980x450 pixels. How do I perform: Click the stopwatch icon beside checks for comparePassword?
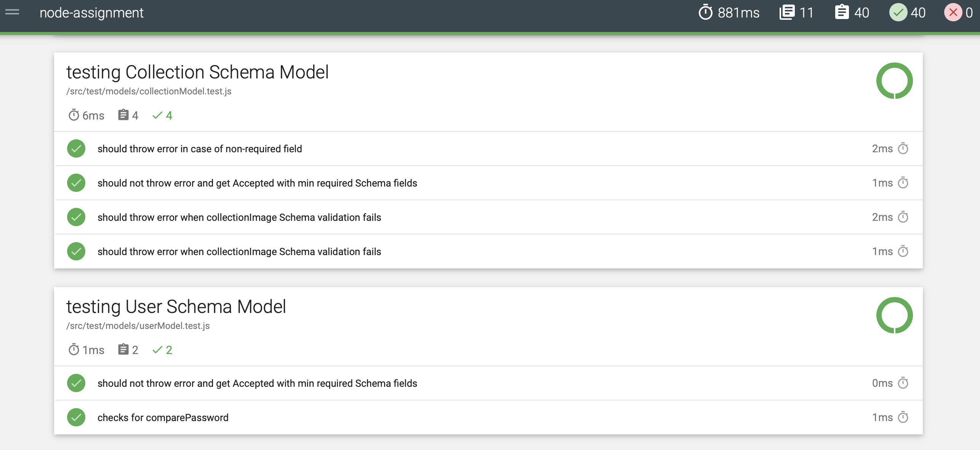click(903, 417)
